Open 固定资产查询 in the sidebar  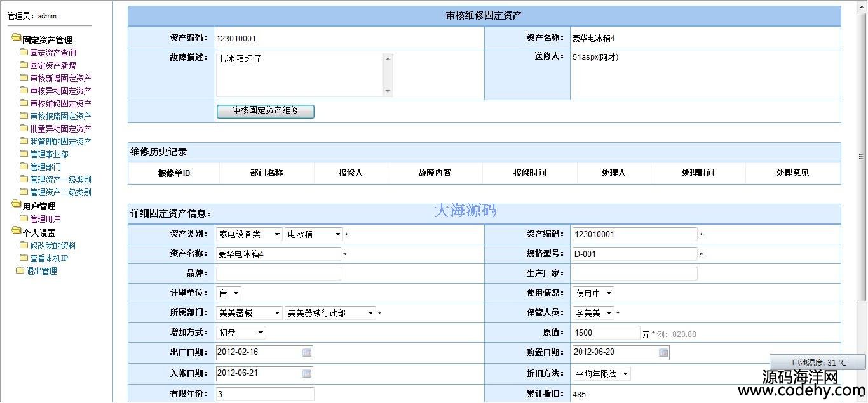53,53
